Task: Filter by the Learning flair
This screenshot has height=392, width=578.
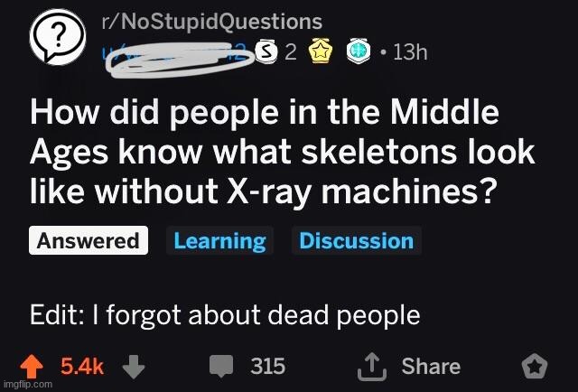Action: (x=219, y=241)
